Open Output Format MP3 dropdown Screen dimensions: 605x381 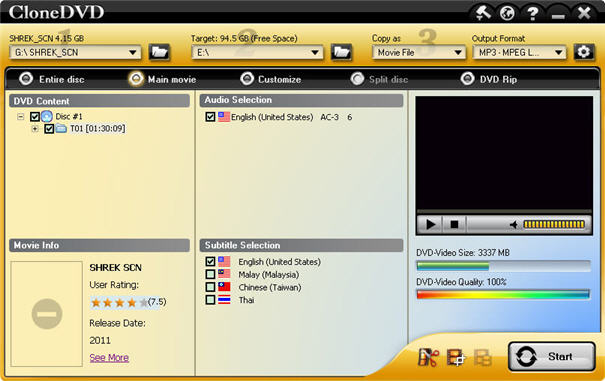click(519, 52)
